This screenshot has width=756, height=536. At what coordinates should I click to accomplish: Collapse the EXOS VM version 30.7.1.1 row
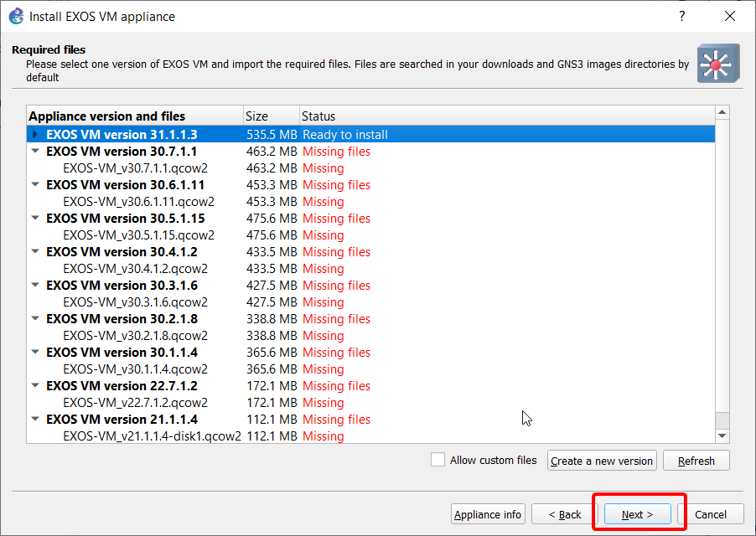[34, 151]
